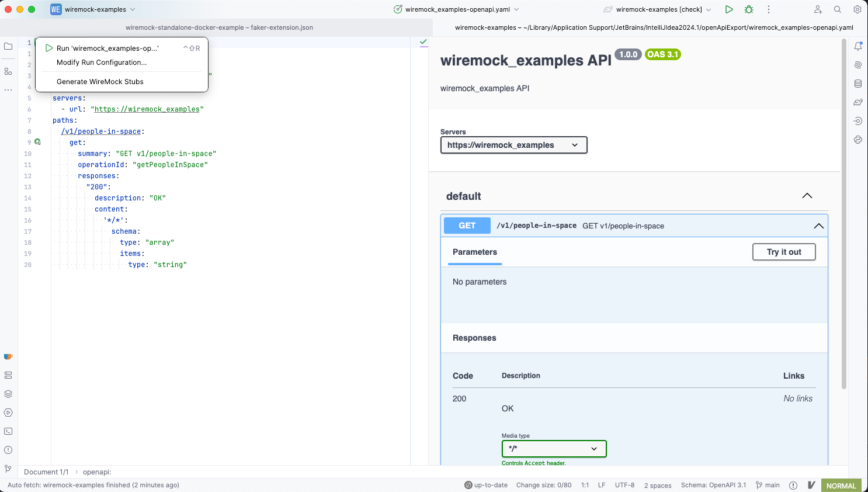Click the up-to-date status indicator
The image size is (868, 492).
(x=486, y=485)
